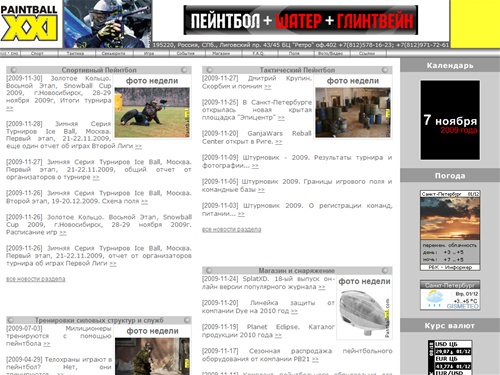The image size is (500, 375).
Task: Click the '7 ноября 2009 года' calendar tile
Action: [450, 120]
